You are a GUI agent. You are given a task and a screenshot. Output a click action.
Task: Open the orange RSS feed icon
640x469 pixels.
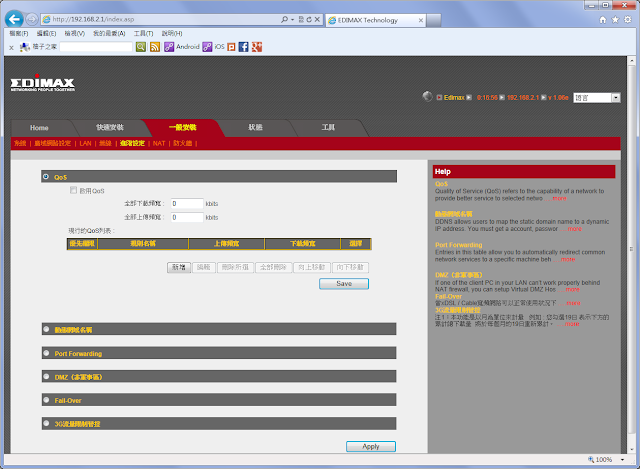(x=155, y=47)
